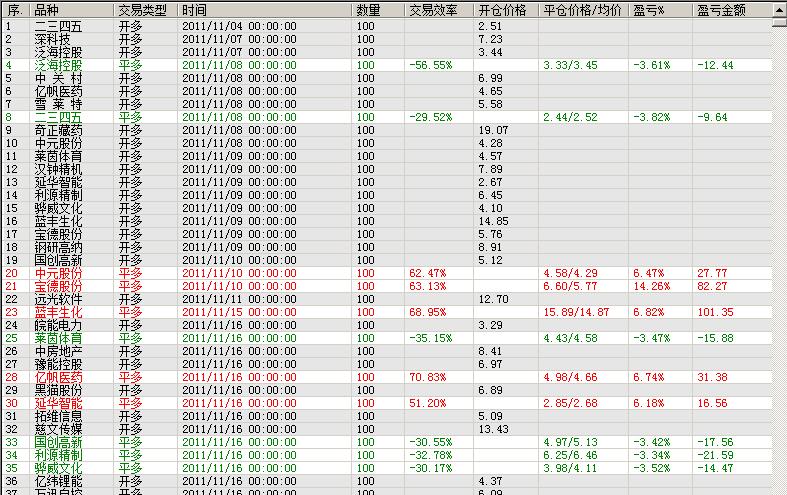Viewport: 787px width, 495px height.
Task: Click the 盈亏% column header
Action: tap(661, 10)
